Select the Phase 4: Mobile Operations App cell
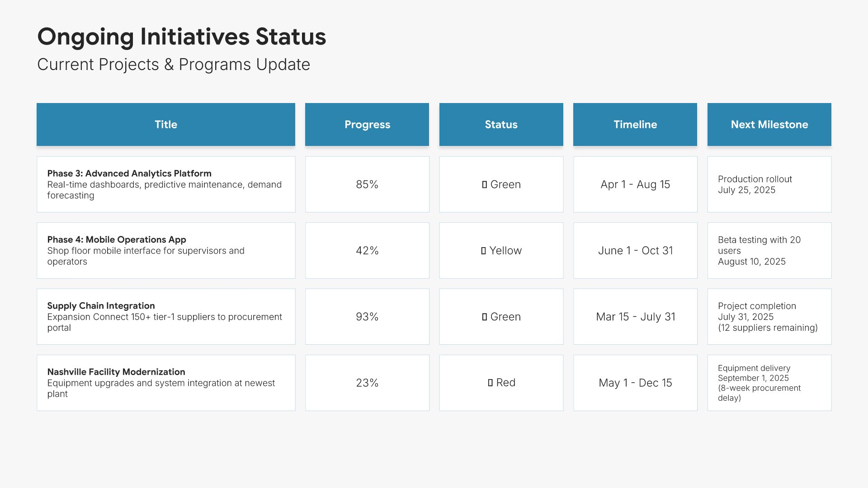 click(165, 250)
